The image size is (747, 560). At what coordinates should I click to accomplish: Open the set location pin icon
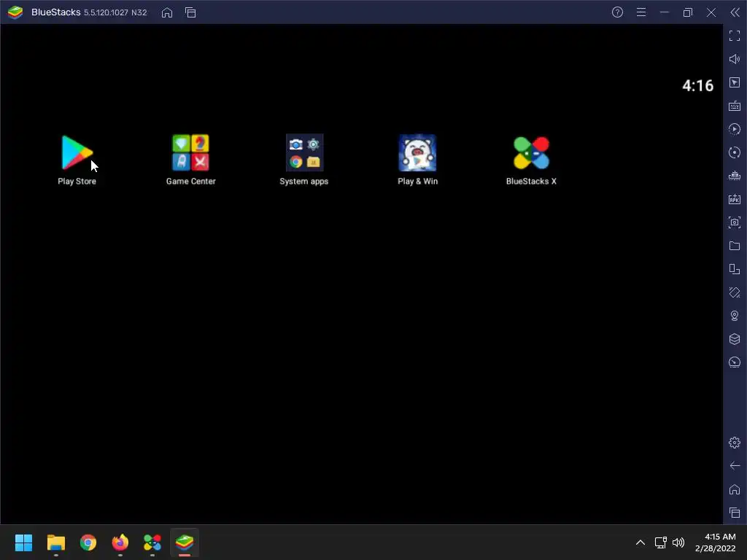click(735, 316)
